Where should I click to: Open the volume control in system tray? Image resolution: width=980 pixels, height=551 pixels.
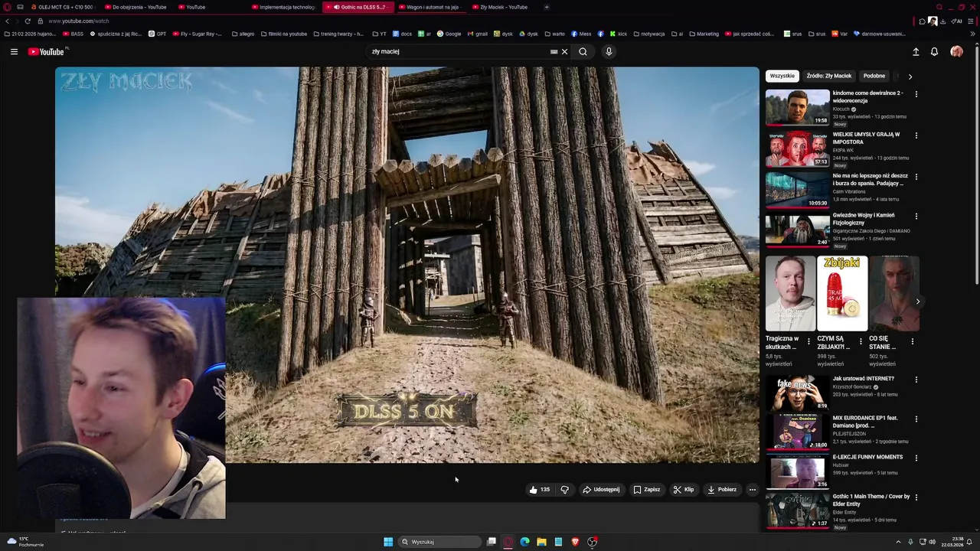point(932,542)
